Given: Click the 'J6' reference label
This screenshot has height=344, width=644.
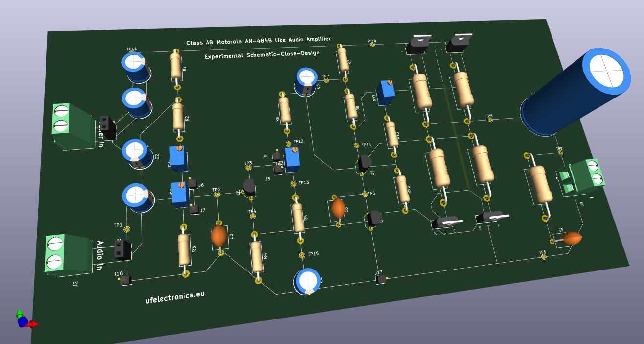Looking at the screenshot, I should (201, 185).
